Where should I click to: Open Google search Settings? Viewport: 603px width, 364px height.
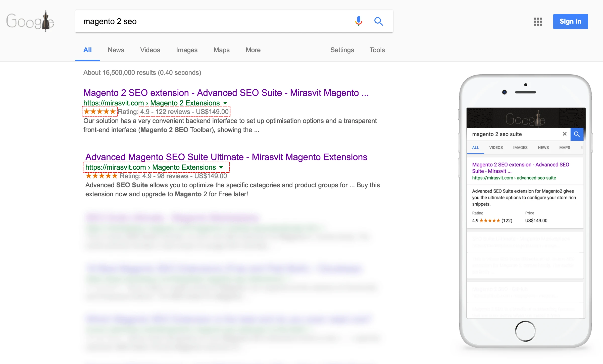click(x=342, y=50)
